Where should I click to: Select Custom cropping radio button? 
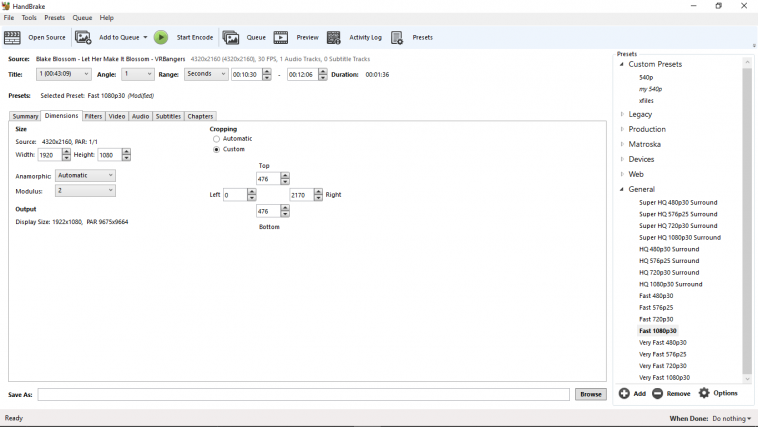coord(216,149)
